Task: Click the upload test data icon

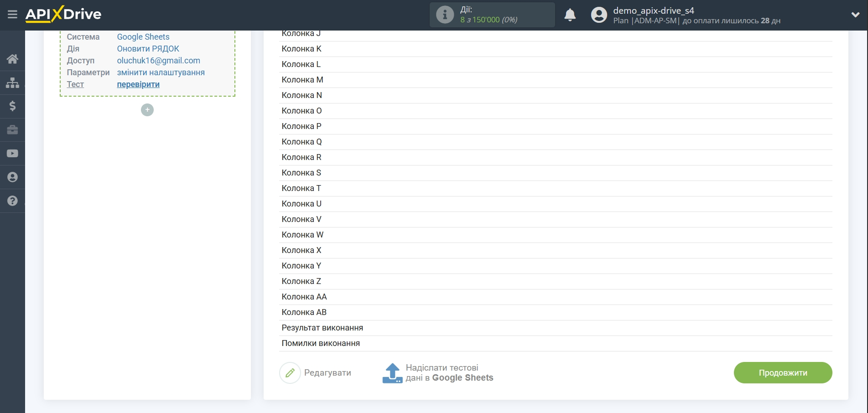Action: [392, 373]
